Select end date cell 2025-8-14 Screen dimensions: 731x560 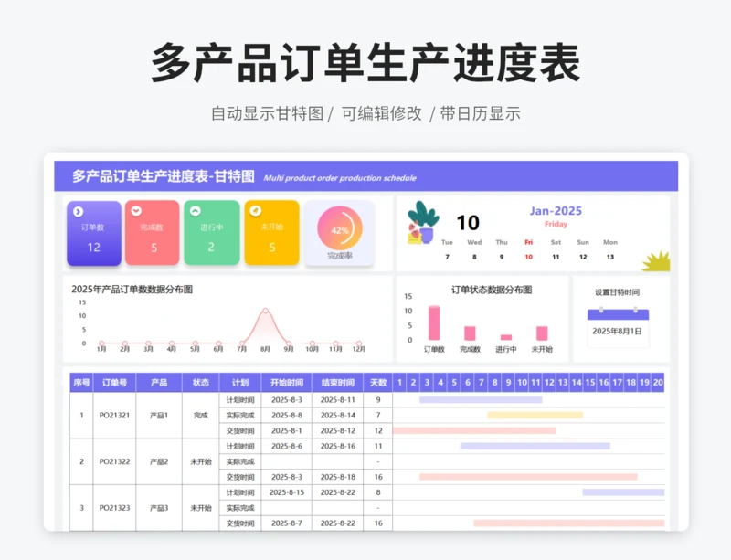(338, 415)
